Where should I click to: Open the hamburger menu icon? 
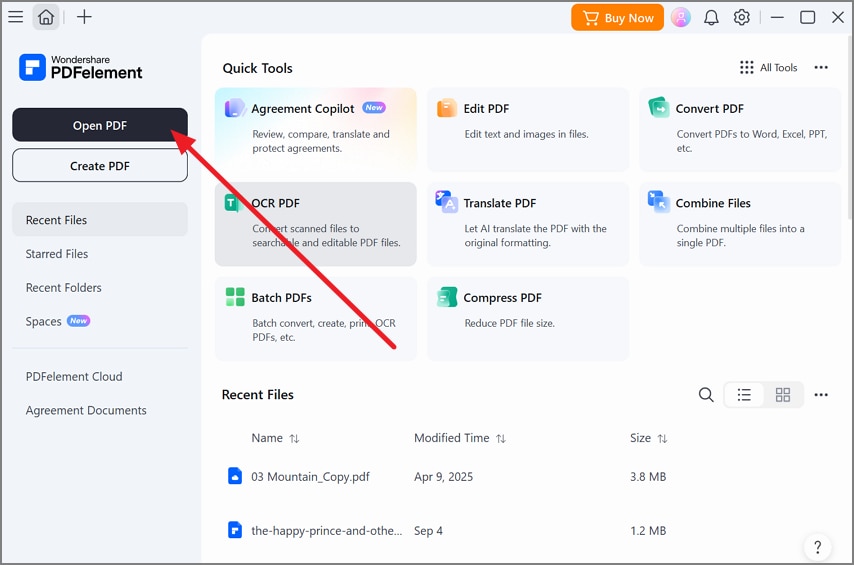tap(16, 17)
